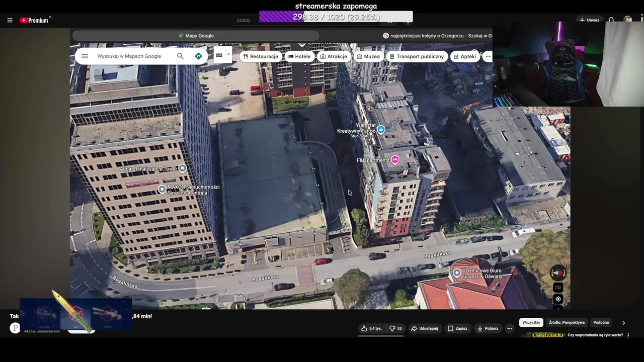Screen dimensions: 644x362
Task: Open Google Maps directions diamond icon
Action: (198, 56)
